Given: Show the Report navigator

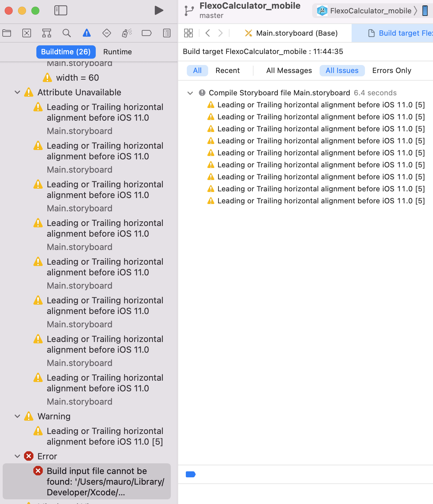Looking at the screenshot, I should [167, 33].
